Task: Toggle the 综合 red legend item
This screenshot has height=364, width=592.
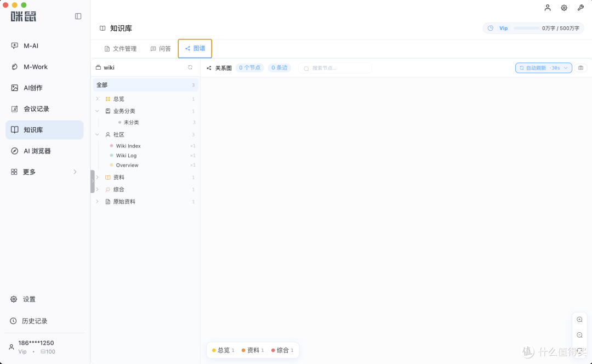Action: click(x=282, y=350)
